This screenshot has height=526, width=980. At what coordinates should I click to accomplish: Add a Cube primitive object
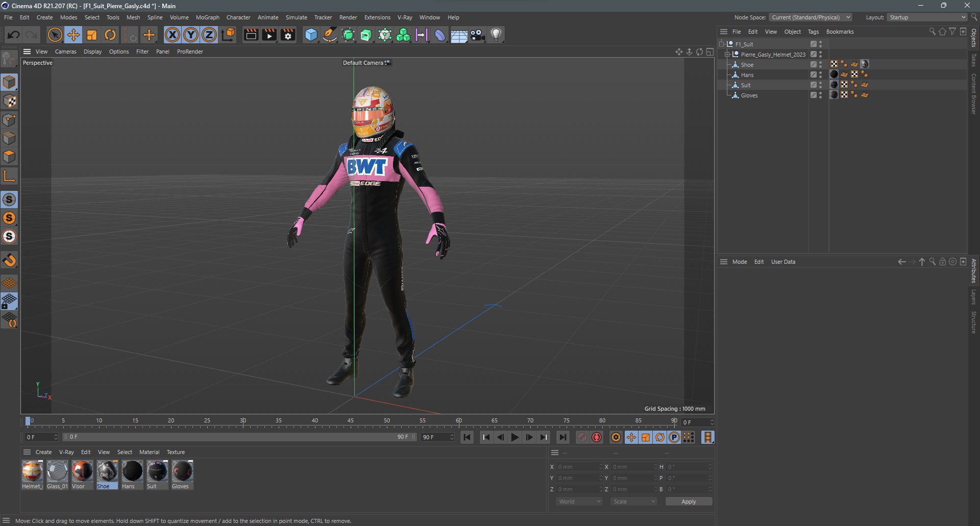tap(311, 35)
